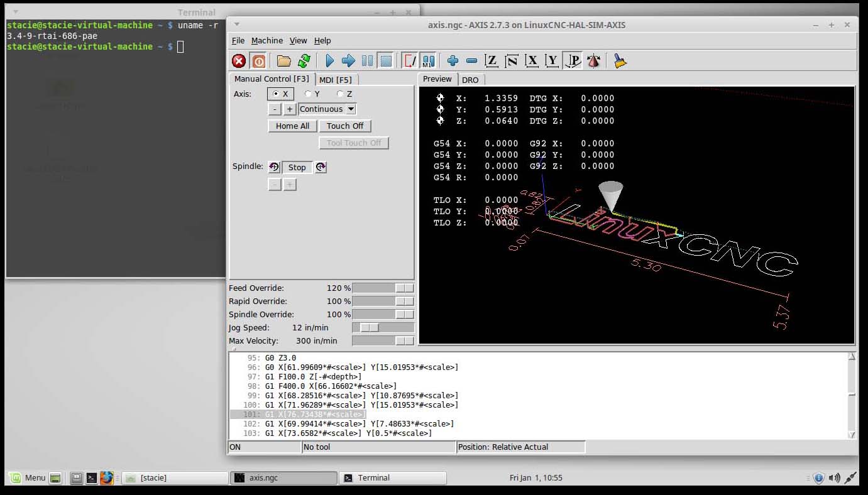Open Firefox from the taskbar

click(x=107, y=477)
